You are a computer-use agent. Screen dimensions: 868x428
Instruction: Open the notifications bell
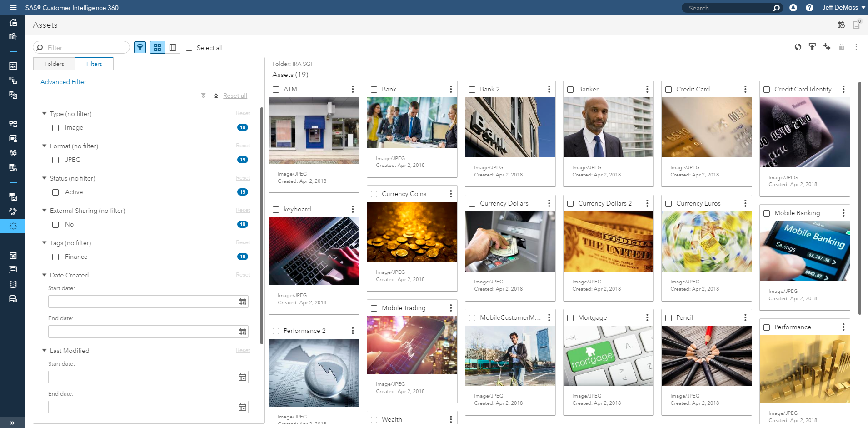click(x=793, y=8)
